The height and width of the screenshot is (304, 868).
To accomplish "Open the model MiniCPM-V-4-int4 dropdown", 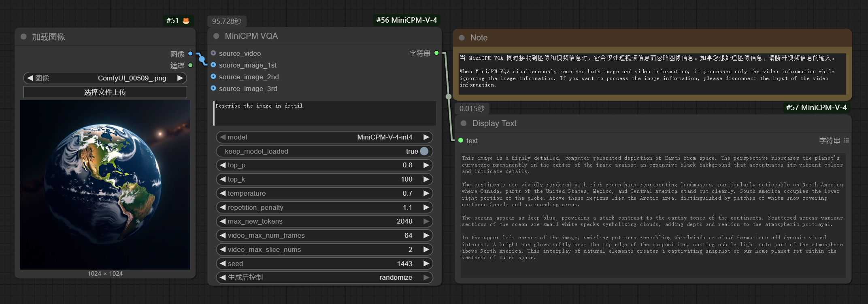I will point(325,137).
